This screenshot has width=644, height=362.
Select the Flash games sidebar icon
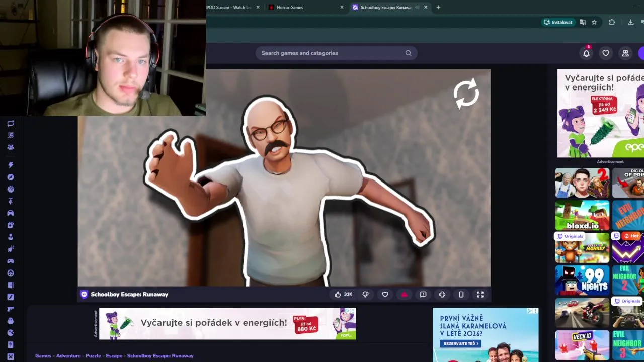coord(11,297)
